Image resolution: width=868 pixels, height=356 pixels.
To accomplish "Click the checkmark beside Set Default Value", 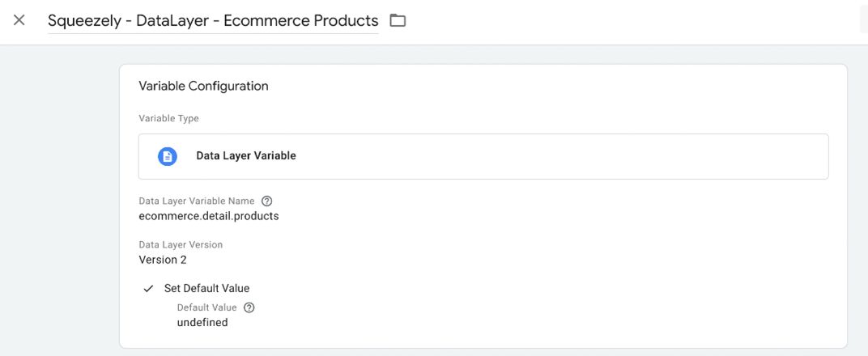I will (148, 288).
